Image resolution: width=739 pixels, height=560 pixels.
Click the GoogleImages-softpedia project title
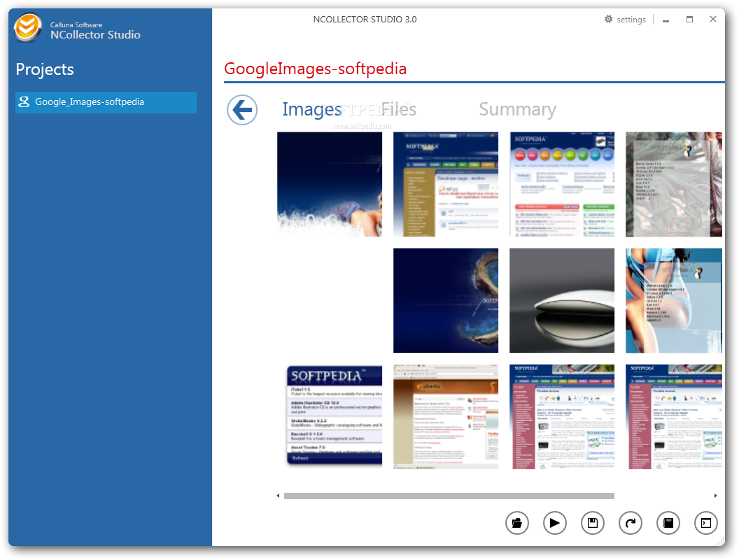click(x=316, y=69)
